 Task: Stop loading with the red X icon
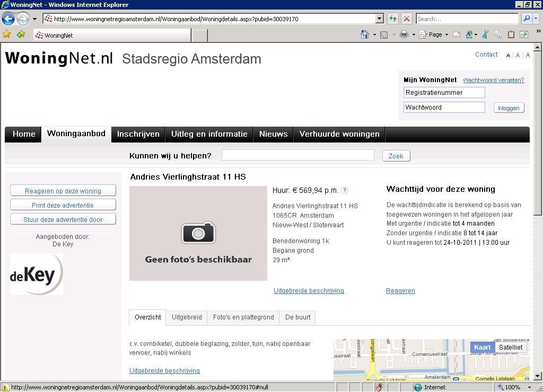click(x=407, y=19)
